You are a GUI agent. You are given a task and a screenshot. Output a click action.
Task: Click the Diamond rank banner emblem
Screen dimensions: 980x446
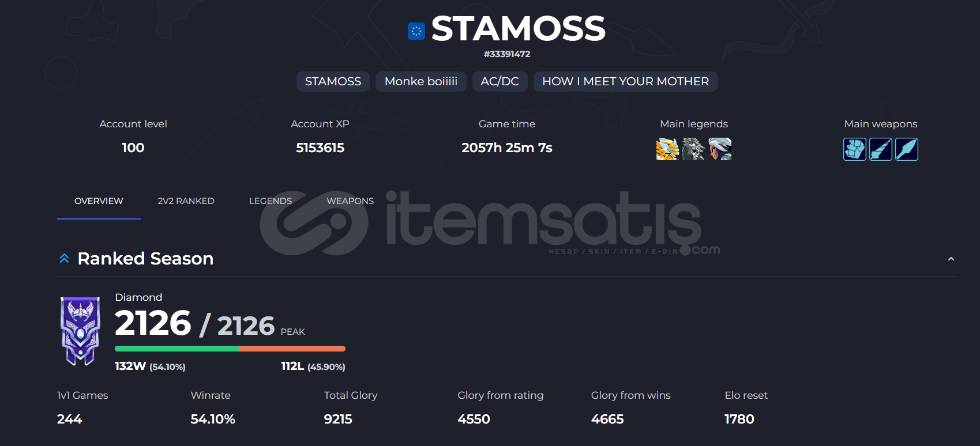[x=80, y=331]
